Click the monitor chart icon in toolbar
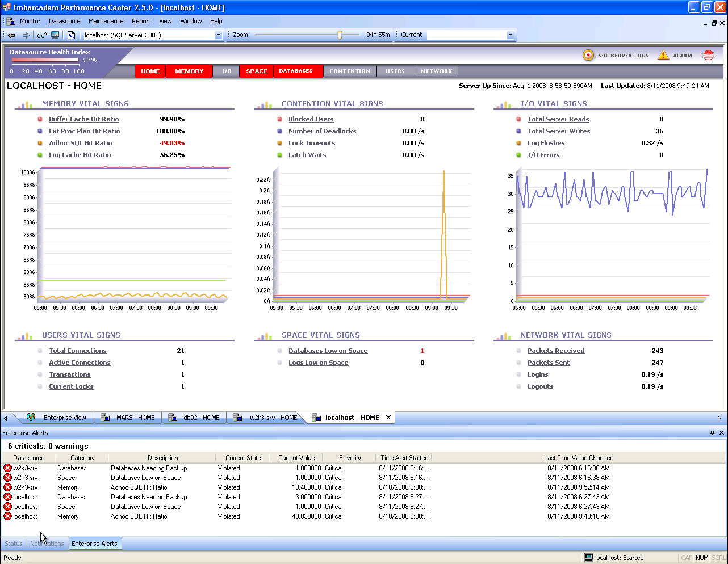728x564 pixels. coord(55,35)
